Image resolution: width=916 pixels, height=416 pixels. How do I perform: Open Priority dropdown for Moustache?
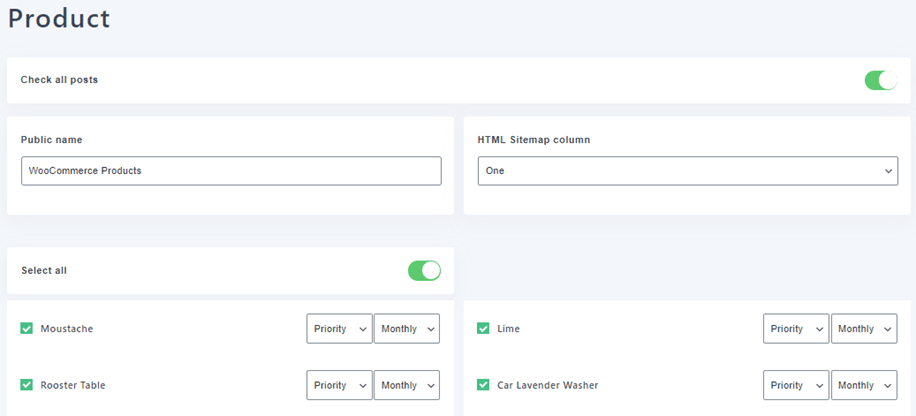339,329
